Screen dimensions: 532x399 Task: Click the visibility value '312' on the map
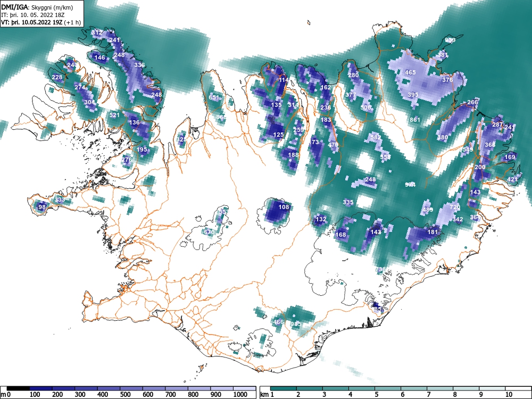click(x=97, y=32)
